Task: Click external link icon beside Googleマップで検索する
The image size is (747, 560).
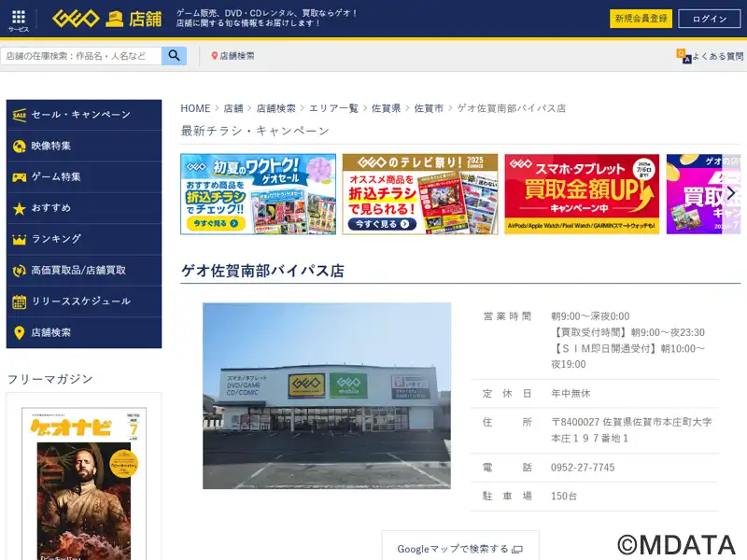Action: pyautogui.click(x=517, y=550)
